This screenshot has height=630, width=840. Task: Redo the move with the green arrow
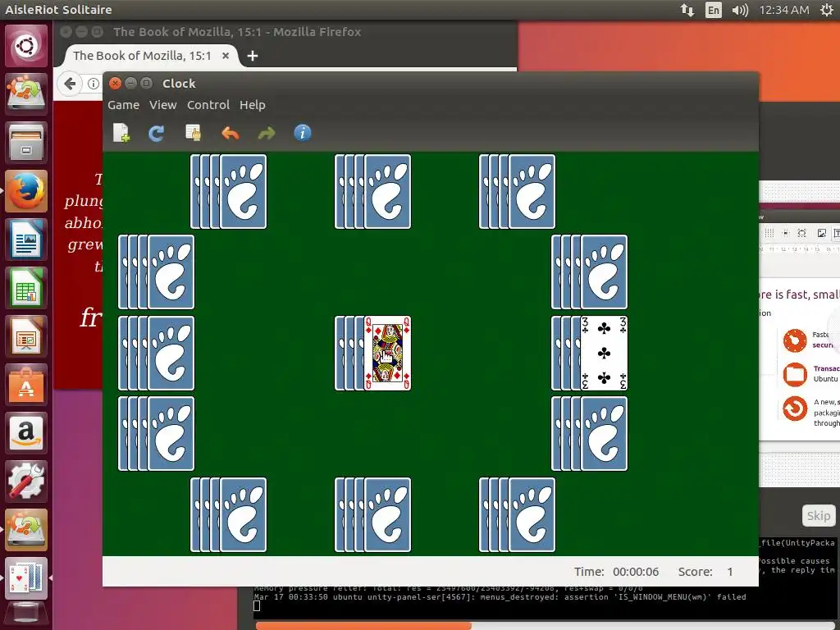[x=267, y=133]
